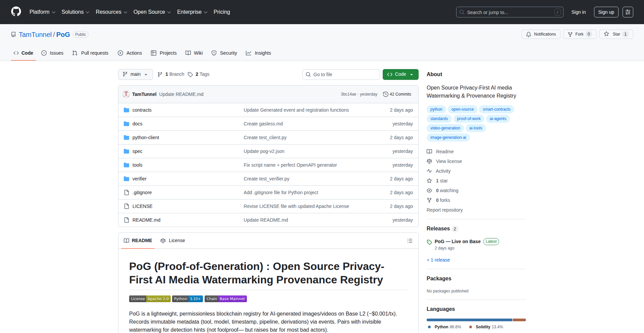Screen dimensions: 644x333
Task: Open the appearance settings icon in header
Action: [628, 12]
